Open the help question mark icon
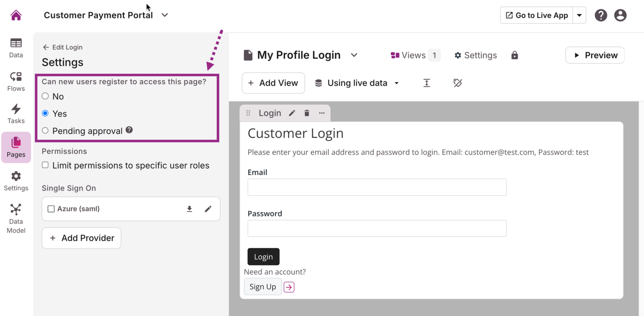This screenshot has width=644, height=316. [x=601, y=15]
